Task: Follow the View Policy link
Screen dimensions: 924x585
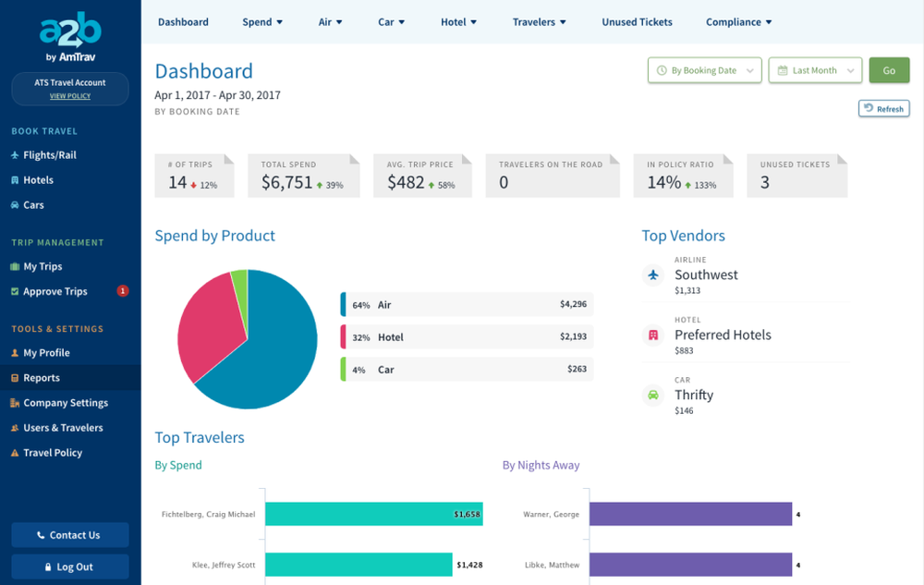Action: point(70,96)
